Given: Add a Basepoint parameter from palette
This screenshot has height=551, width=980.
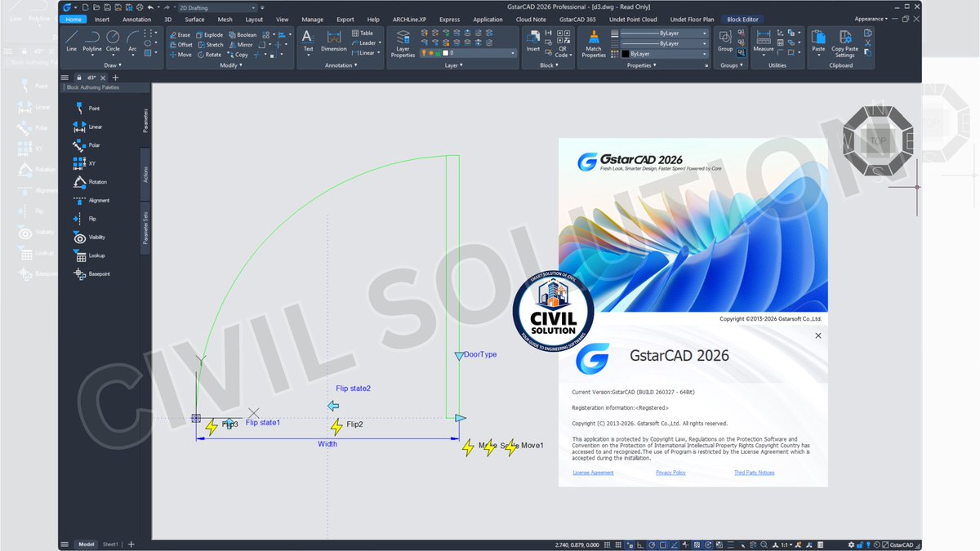Looking at the screenshot, I should 91,273.
